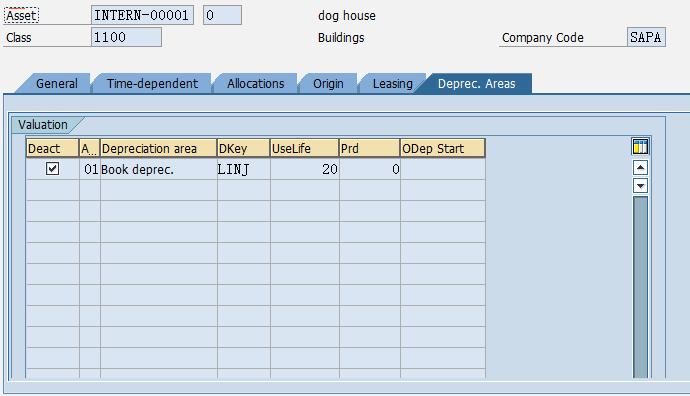Select the Book deprec. cell
This screenshot has height=396, width=690.
pos(158,169)
